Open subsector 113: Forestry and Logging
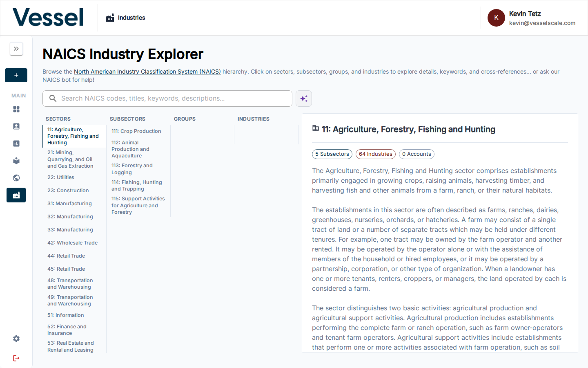 coord(132,169)
